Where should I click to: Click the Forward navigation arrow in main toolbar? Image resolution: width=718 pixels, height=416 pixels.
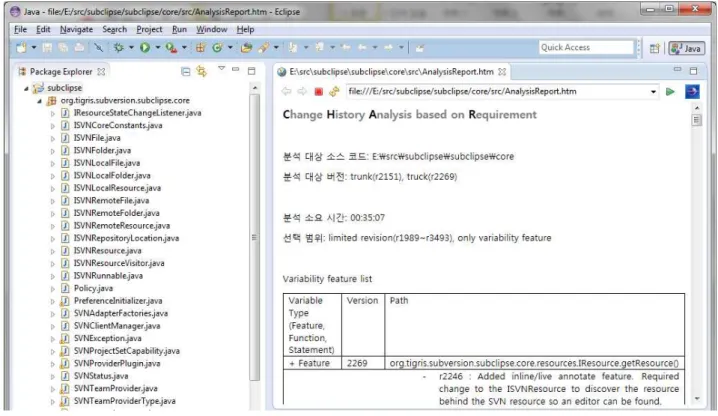388,47
